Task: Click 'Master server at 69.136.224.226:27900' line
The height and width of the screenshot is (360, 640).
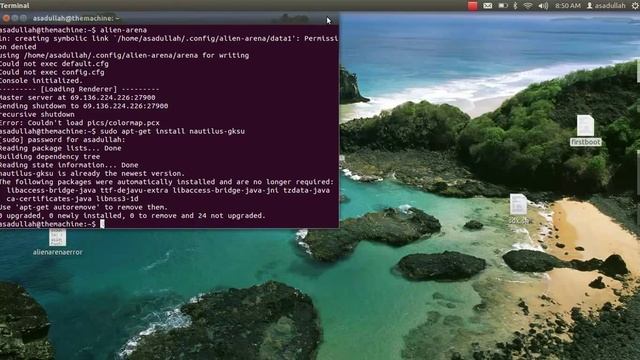Action: (78, 98)
